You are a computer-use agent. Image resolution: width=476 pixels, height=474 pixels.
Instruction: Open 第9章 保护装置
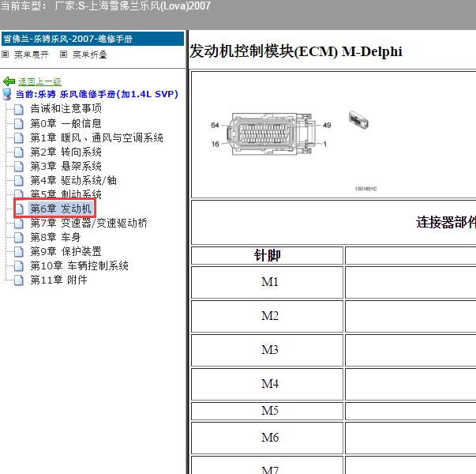click(66, 251)
